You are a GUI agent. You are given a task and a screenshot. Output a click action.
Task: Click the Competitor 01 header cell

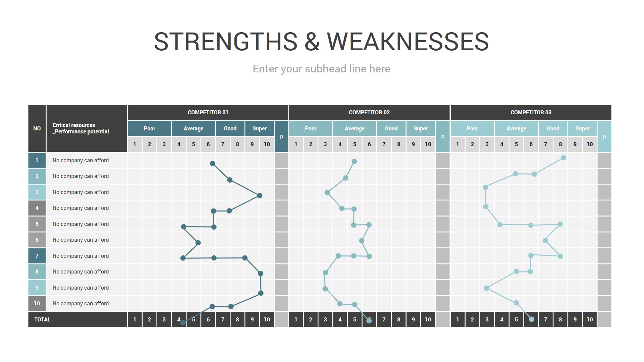(x=208, y=112)
